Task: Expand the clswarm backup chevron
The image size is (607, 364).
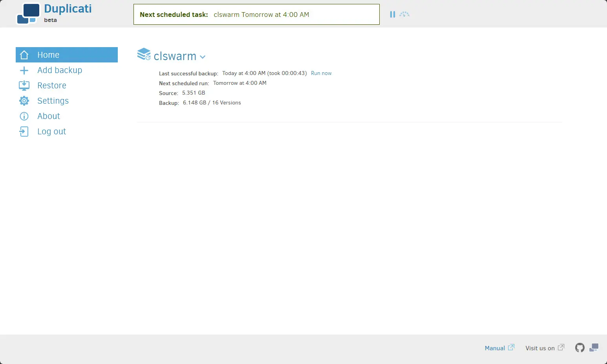Action: 203,57
